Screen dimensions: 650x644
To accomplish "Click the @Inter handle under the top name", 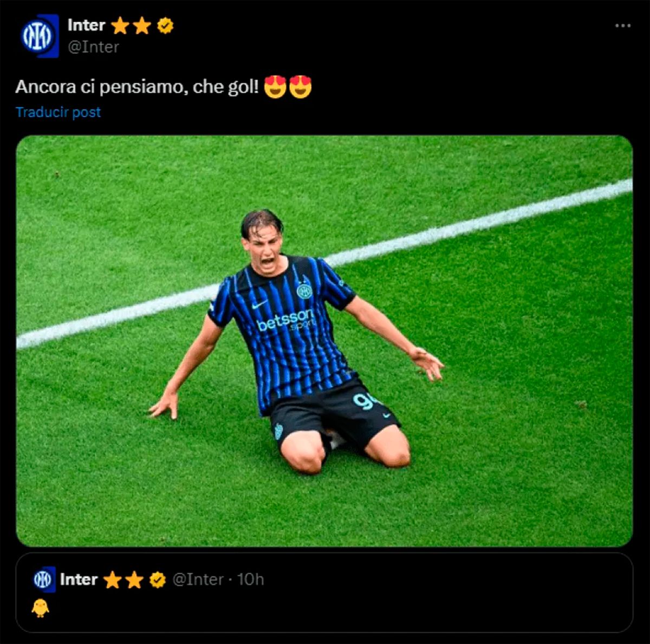I will [x=93, y=47].
